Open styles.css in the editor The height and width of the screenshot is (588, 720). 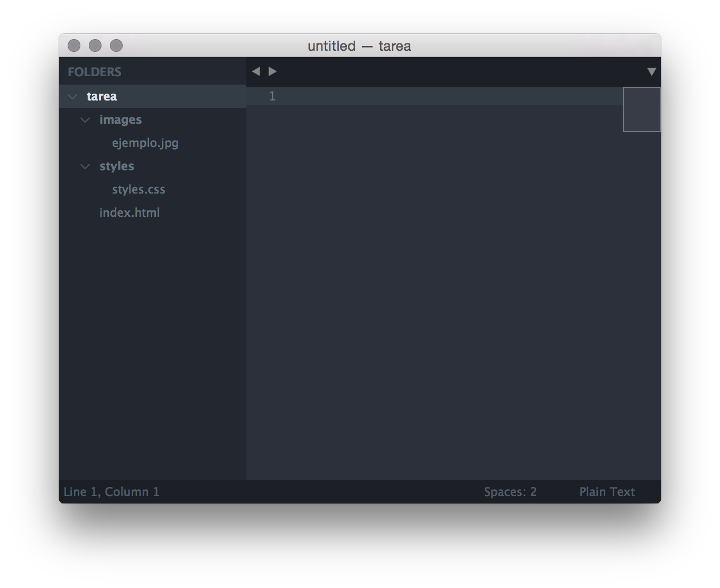(x=139, y=190)
